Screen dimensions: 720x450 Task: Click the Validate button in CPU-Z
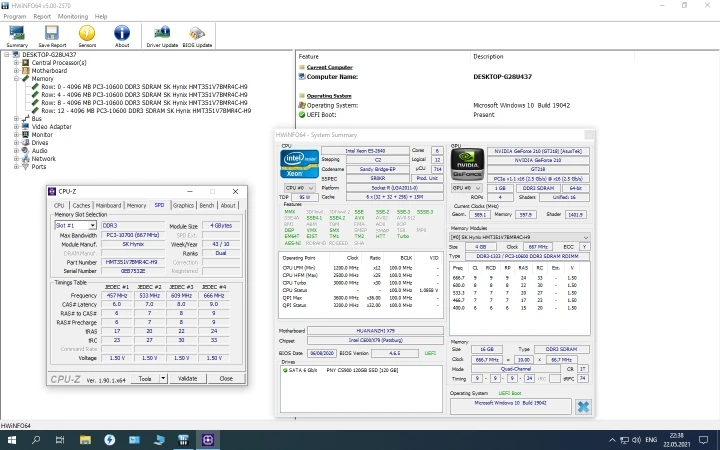tap(187, 378)
